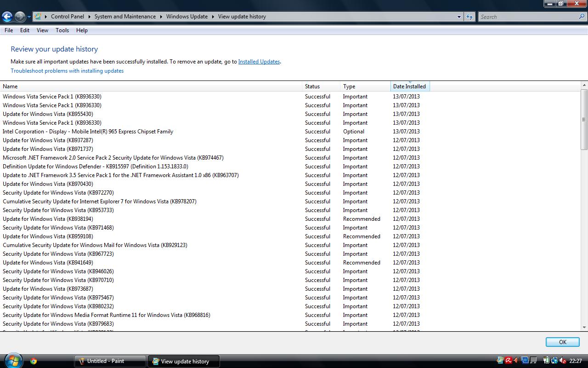Screen dimensions: 588x368
Task: Click the OK button
Action: [563, 342]
